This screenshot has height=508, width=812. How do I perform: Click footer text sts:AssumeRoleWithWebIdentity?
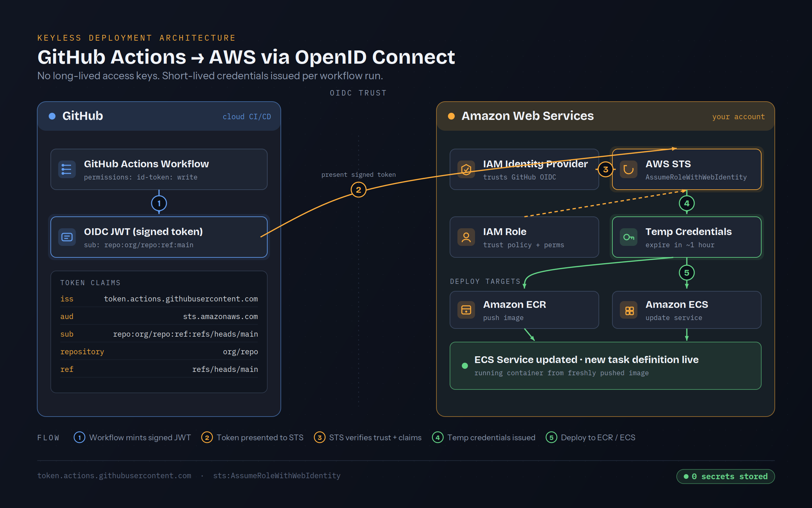tap(277, 475)
